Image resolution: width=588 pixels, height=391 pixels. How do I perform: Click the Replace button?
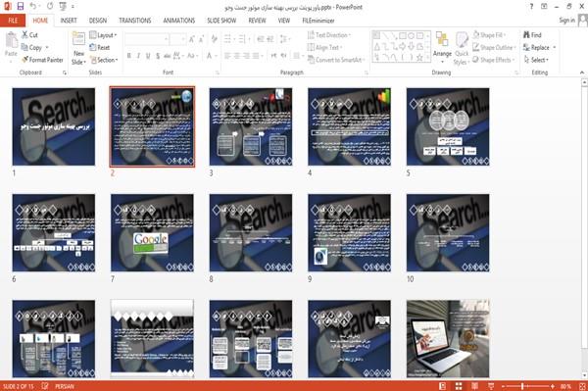537,47
